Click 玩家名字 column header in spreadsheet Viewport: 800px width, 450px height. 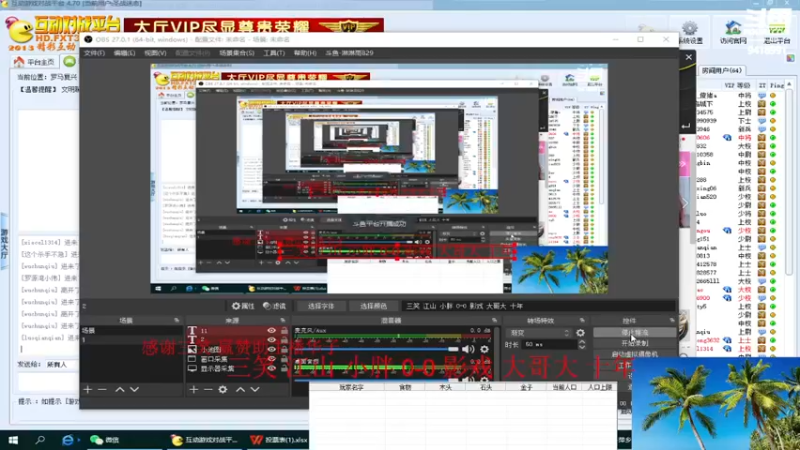pos(351,387)
